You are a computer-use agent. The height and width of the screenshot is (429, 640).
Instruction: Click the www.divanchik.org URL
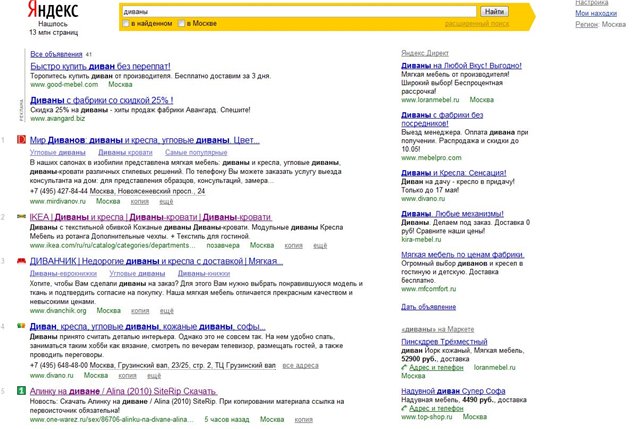pyautogui.click(x=58, y=311)
